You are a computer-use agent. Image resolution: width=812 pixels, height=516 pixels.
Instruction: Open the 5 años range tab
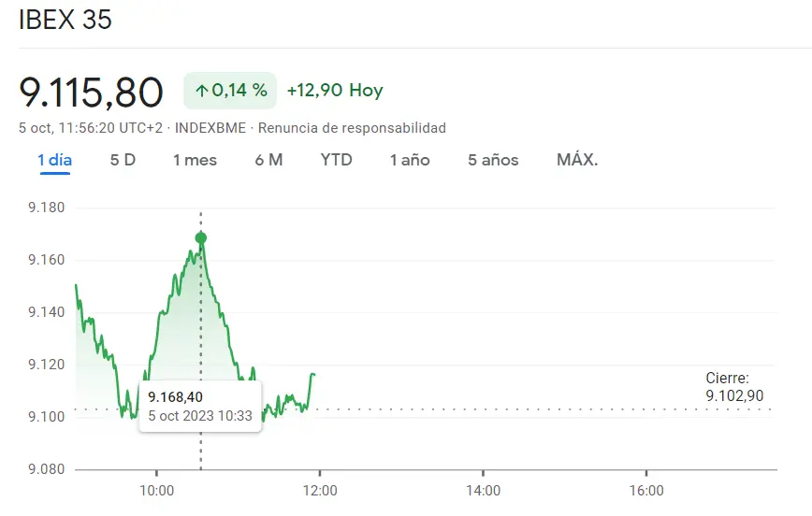click(493, 160)
